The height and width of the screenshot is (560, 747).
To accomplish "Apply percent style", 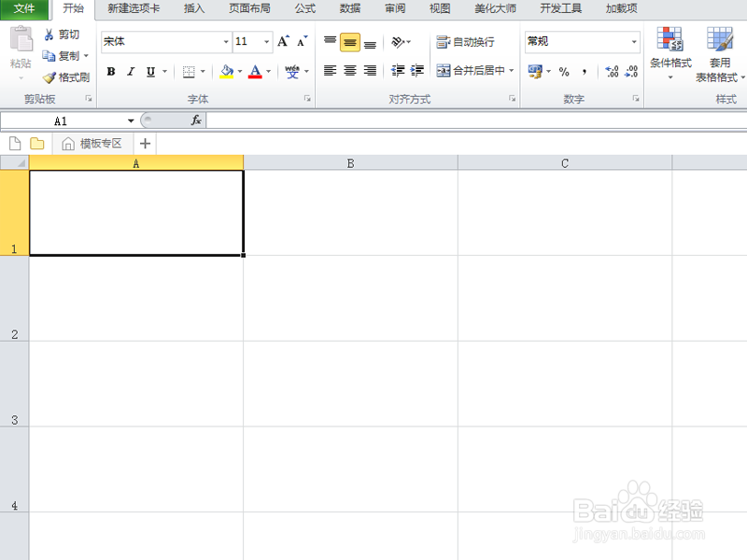I will click(564, 72).
